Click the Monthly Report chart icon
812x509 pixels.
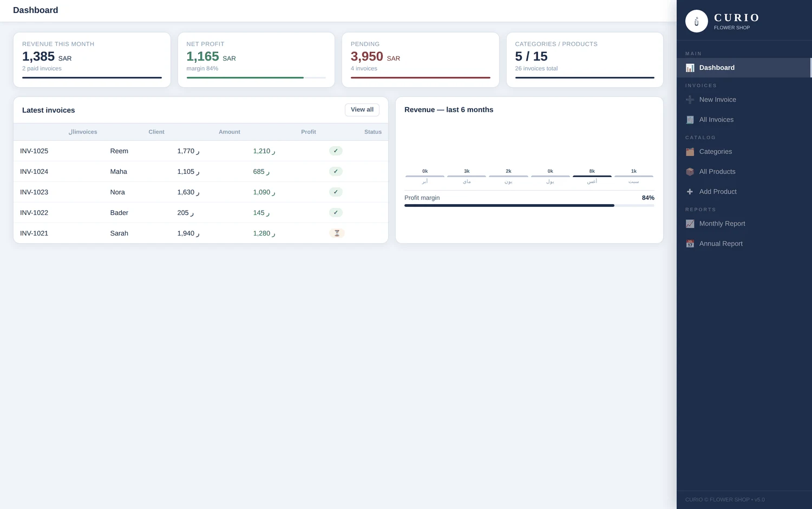pyautogui.click(x=690, y=224)
